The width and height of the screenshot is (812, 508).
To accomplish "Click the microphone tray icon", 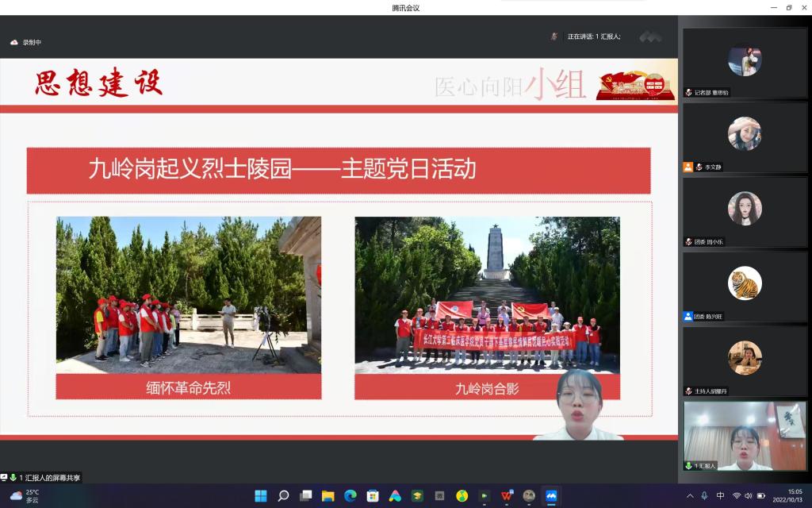I will [x=703, y=496].
